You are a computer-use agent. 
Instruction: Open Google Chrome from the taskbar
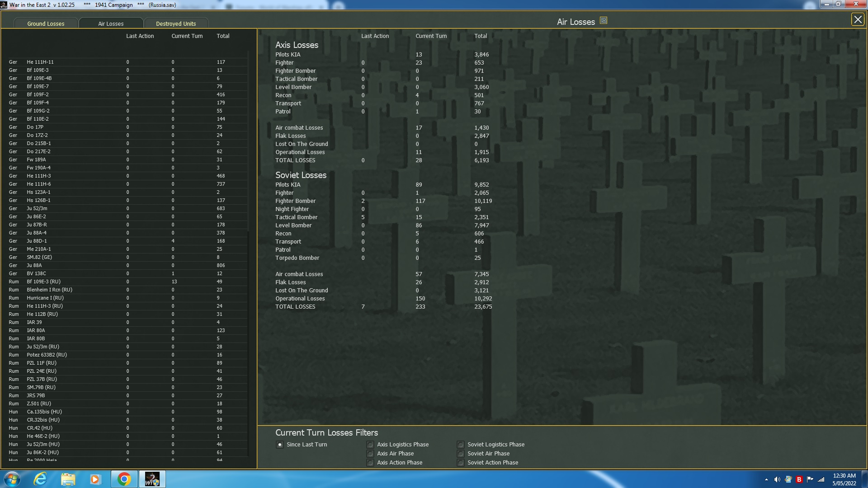point(124,479)
